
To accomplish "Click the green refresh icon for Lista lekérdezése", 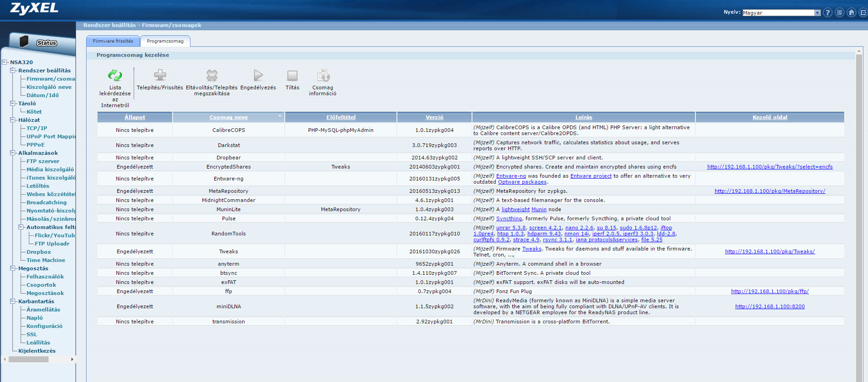I will click(115, 75).
